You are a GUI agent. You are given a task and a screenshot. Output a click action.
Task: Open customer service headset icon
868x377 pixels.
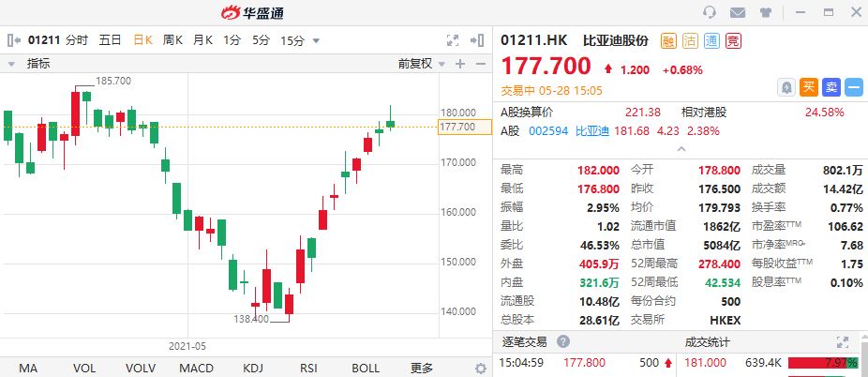pyautogui.click(x=710, y=12)
